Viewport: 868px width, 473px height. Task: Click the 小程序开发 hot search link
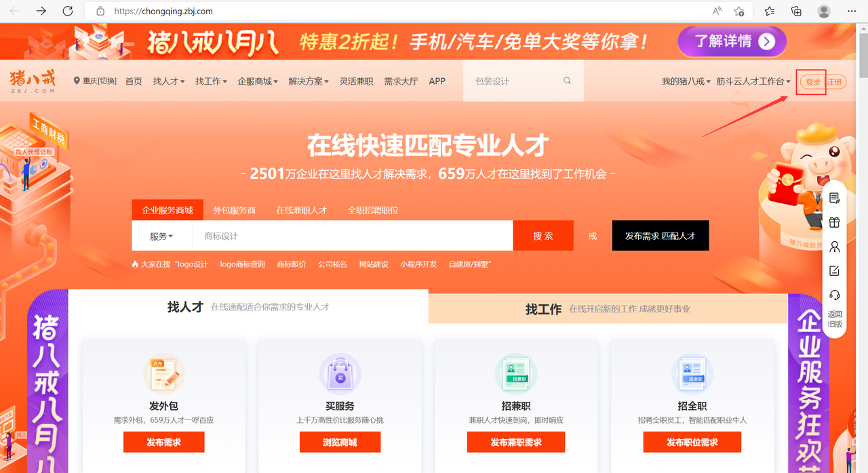coord(418,264)
